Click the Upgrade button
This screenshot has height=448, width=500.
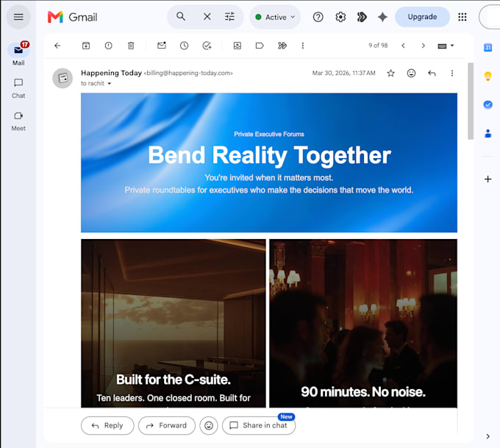pyautogui.click(x=422, y=17)
